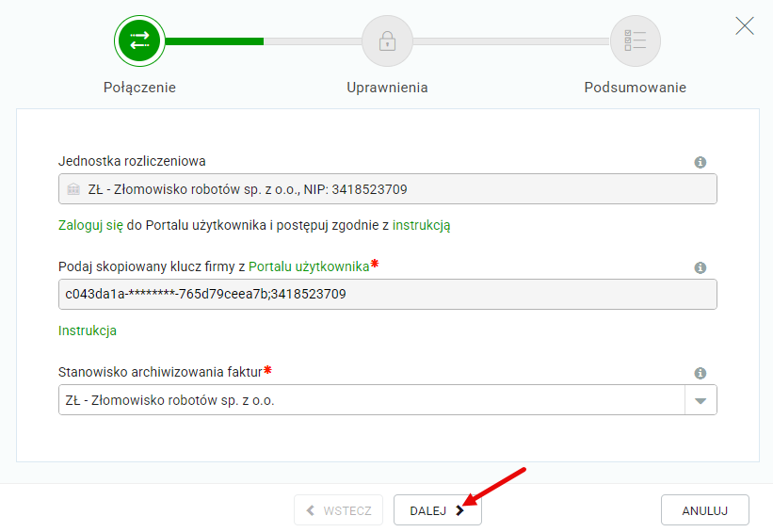The width and height of the screenshot is (773, 532).
Task: Select the Podsumowanie step label
Action: click(x=635, y=88)
